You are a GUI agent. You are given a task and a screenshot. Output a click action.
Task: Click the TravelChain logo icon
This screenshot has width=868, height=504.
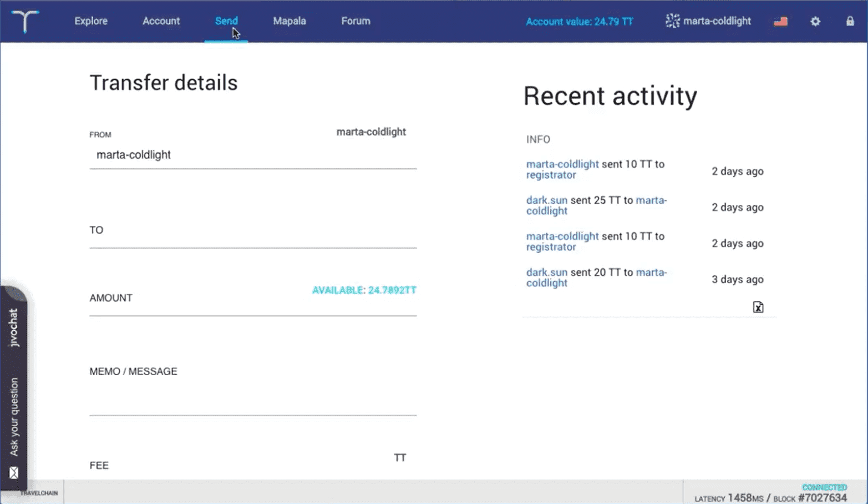click(25, 21)
